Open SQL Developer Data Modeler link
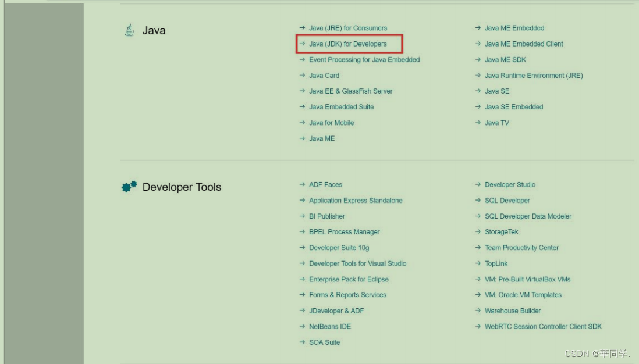Screen dimensions: 639x364 click(x=528, y=216)
